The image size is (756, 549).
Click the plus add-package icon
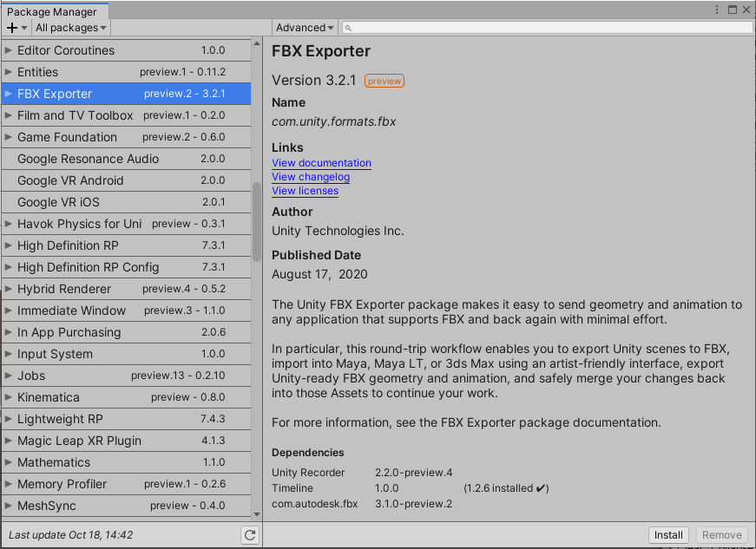point(12,28)
